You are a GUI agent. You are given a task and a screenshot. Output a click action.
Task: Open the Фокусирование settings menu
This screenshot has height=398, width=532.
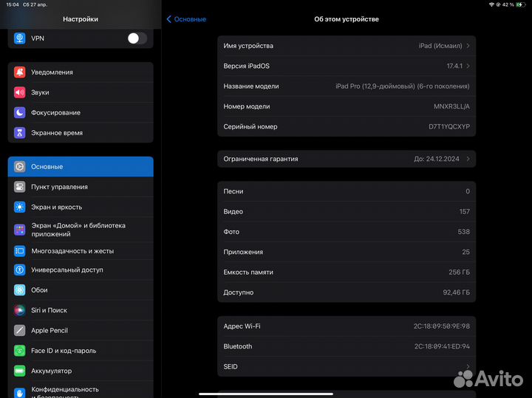(x=81, y=112)
